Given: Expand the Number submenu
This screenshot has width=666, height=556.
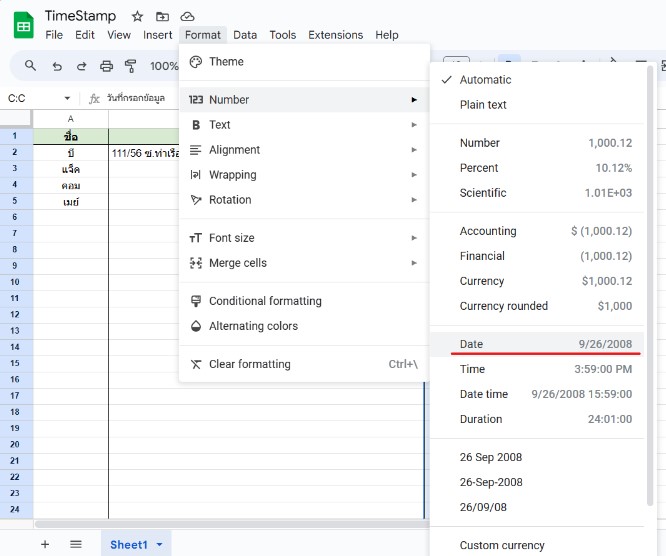Looking at the screenshot, I should pos(305,100).
